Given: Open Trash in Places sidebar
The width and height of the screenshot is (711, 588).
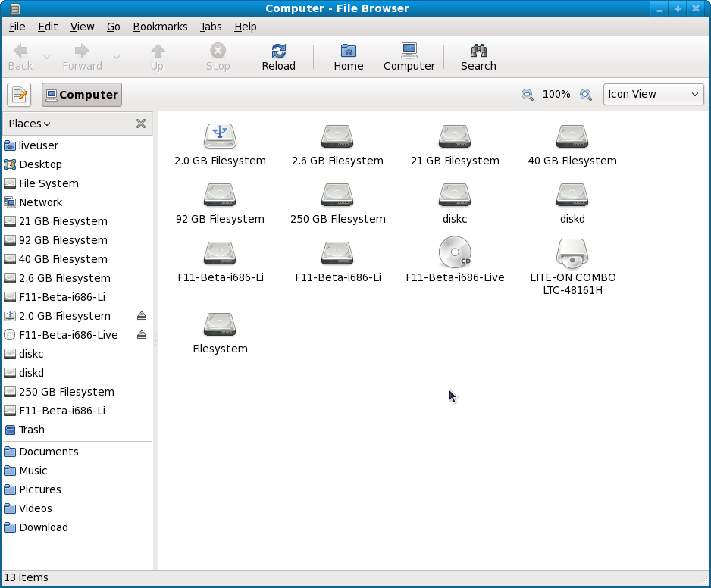Looking at the screenshot, I should (77, 430).
